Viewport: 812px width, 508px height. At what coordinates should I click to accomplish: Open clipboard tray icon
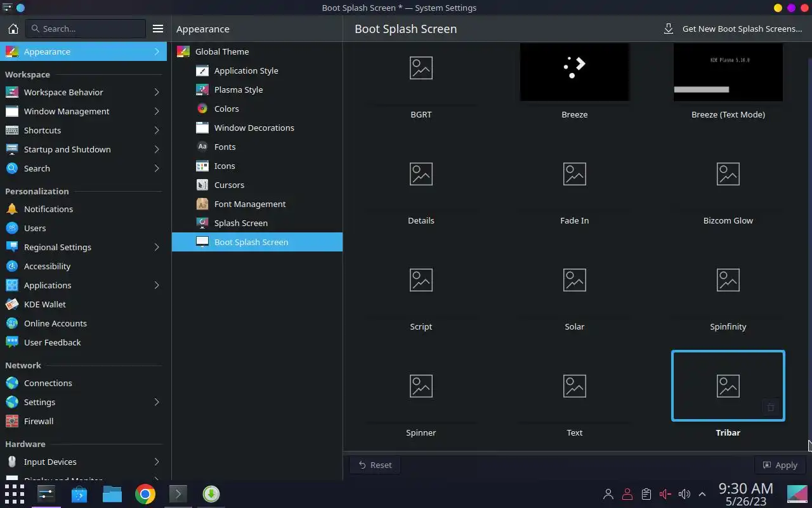(x=646, y=494)
